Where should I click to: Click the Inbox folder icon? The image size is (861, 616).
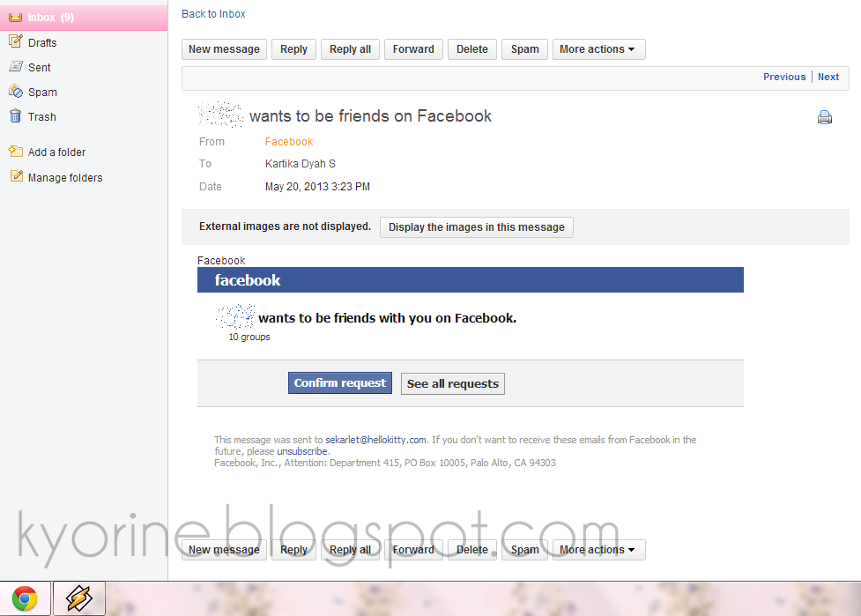(x=15, y=18)
